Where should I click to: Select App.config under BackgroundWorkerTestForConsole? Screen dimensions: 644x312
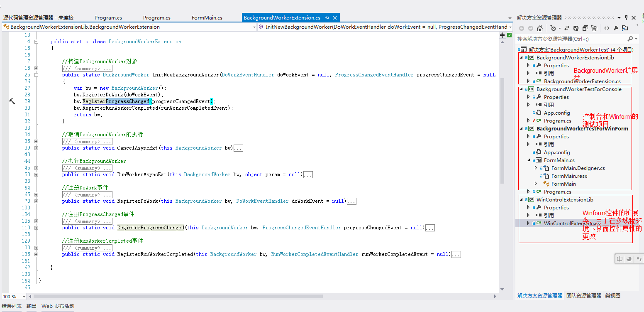557,113
